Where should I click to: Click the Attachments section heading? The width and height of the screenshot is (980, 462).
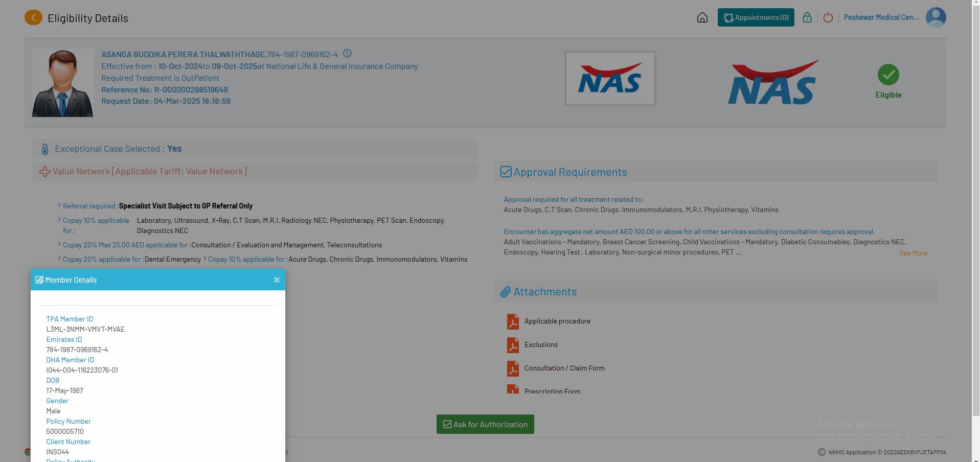point(545,291)
